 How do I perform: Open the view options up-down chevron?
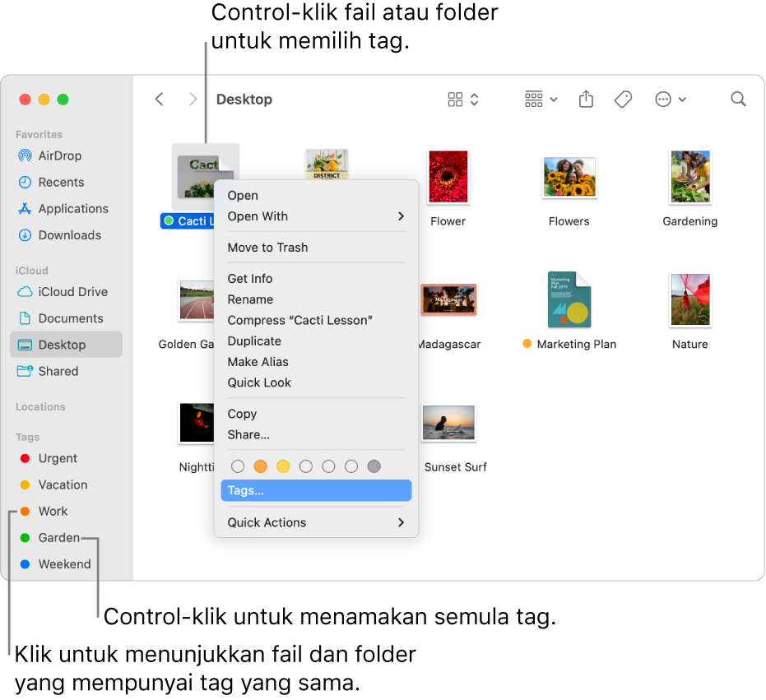pyautogui.click(x=475, y=100)
